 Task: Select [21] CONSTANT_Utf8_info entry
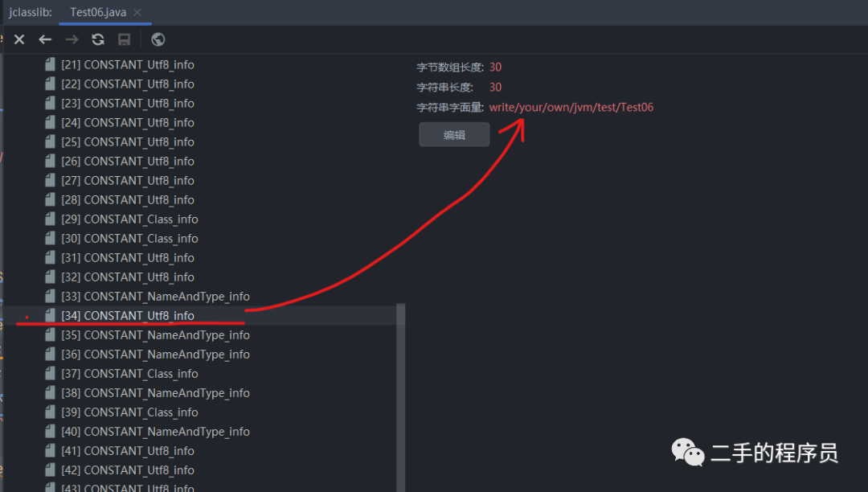point(128,65)
